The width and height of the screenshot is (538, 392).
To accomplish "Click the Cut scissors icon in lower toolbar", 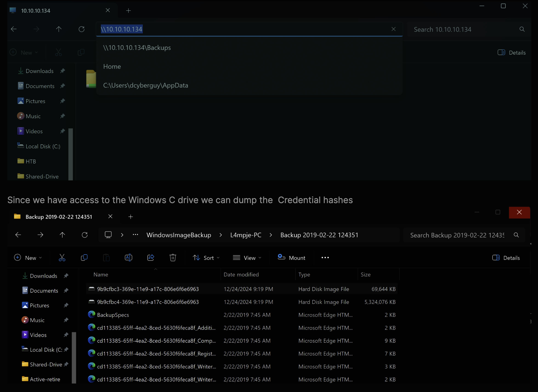I will [62, 258].
